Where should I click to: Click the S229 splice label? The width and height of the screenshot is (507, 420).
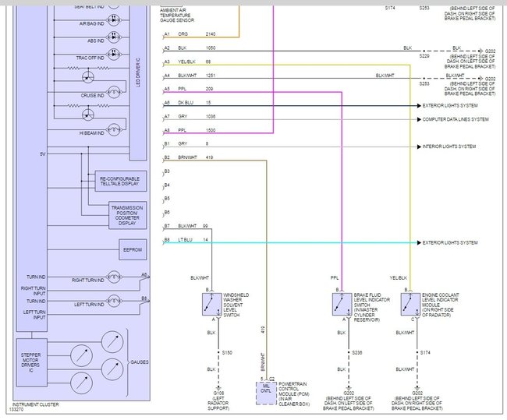(424, 56)
